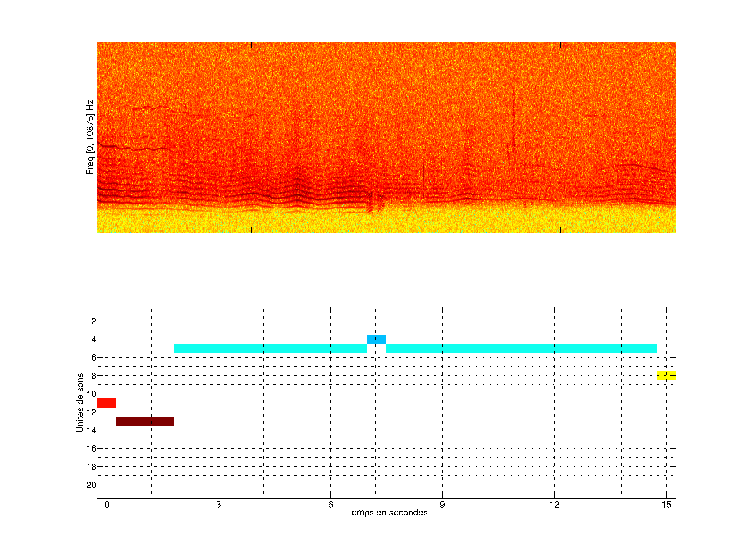Click the 'Temps en secondes' axis label
This screenshot has width=747, height=560.
pos(387,512)
